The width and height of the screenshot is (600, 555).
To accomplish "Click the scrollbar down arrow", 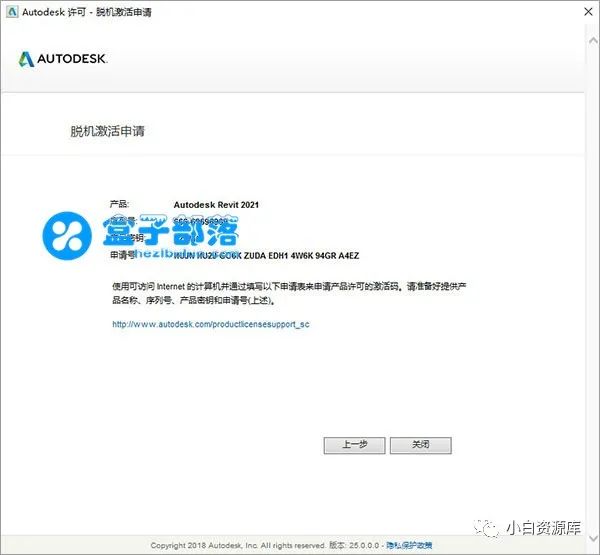I will [x=593, y=537].
